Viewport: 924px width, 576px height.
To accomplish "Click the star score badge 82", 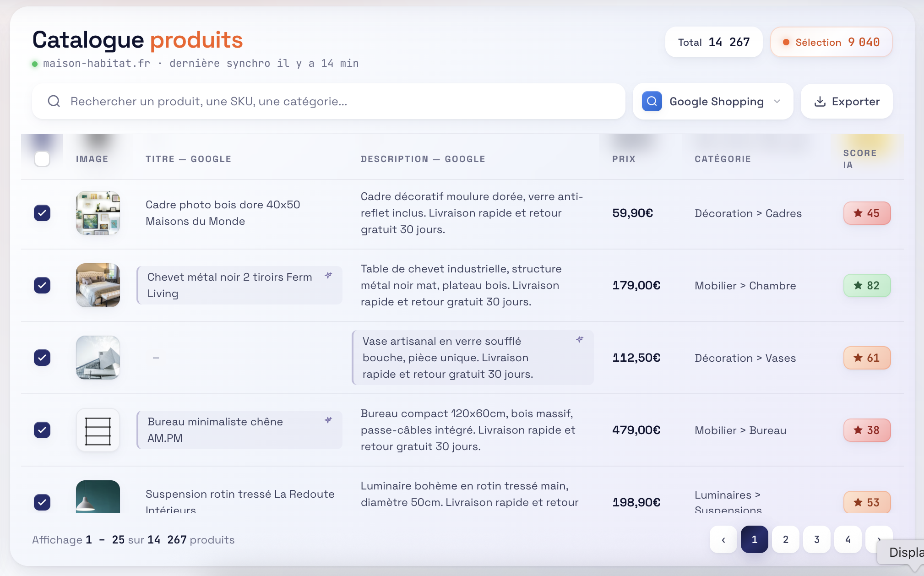I will [x=867, y=285].
